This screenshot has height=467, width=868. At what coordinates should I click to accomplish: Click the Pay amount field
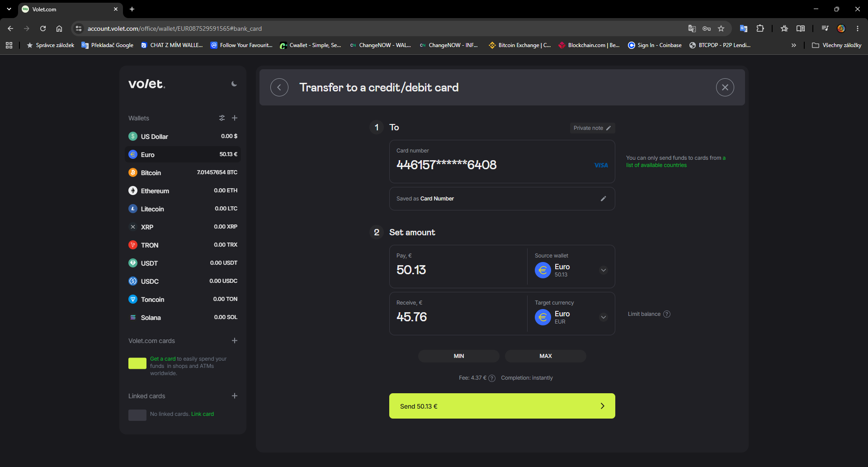[458, 267]
